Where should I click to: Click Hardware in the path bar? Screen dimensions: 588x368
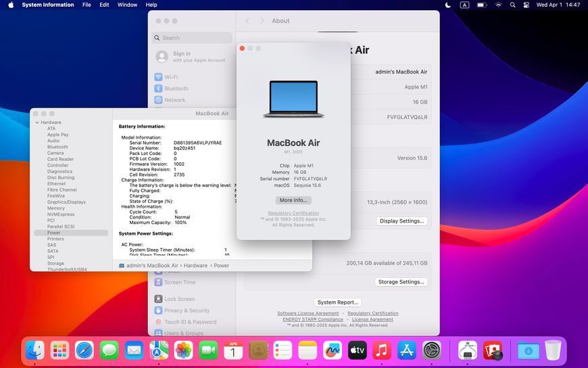pos(195,265)
